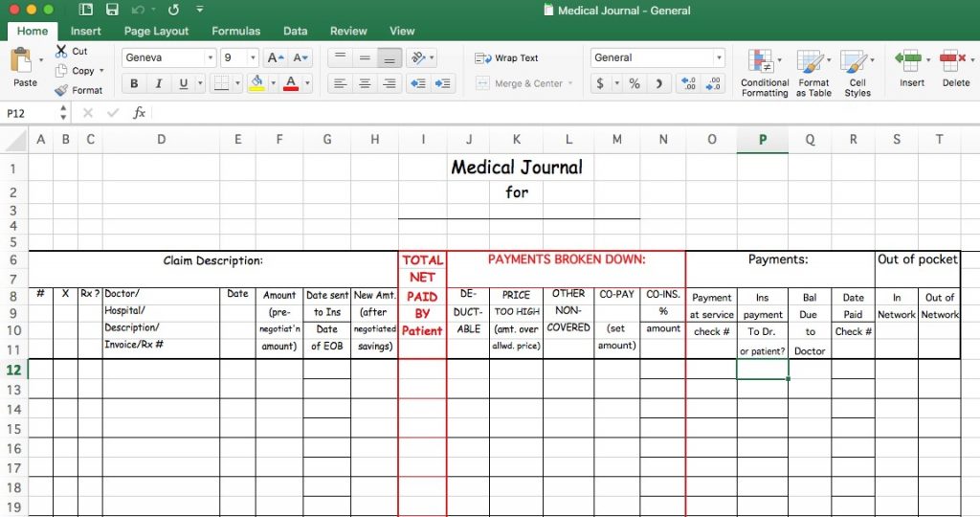Viewport: 980px width, 517px height.
Task: Toggle italic formatting
Action: pos(158,83)
